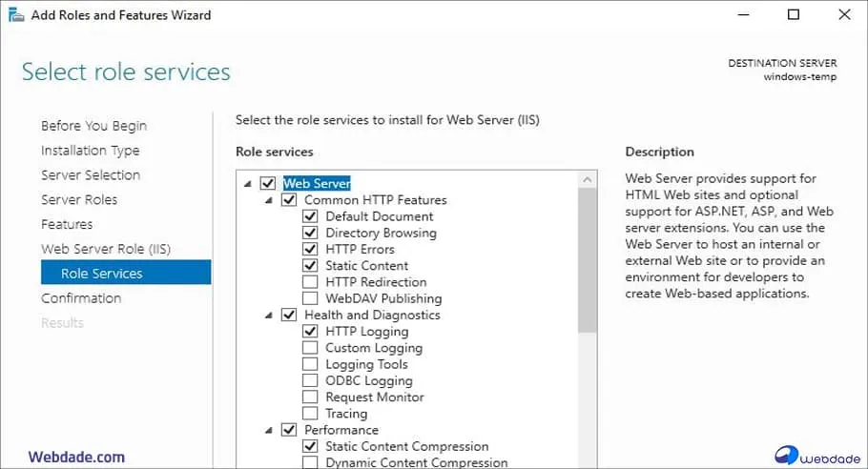Collapse the Performance tree node
Image resolution: width=868 pixels, height=469 pixels.
point(269,430)
